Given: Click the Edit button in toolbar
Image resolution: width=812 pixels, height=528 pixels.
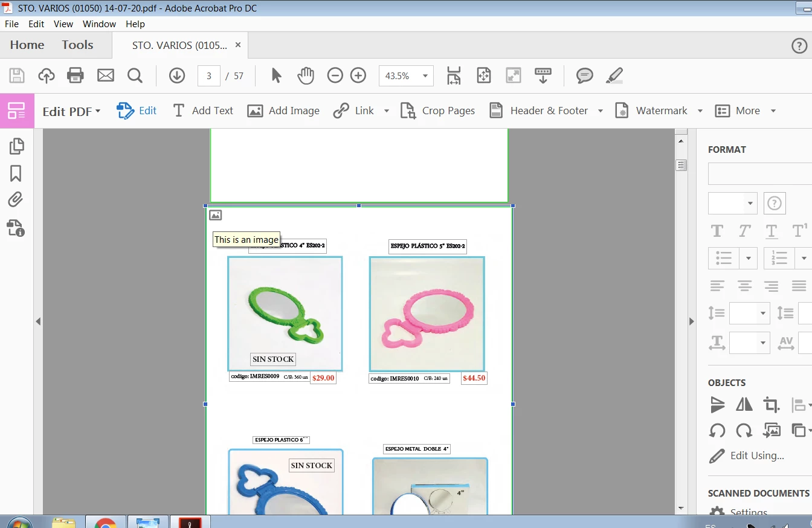Looking at the screenshot, I should [137, 111].
